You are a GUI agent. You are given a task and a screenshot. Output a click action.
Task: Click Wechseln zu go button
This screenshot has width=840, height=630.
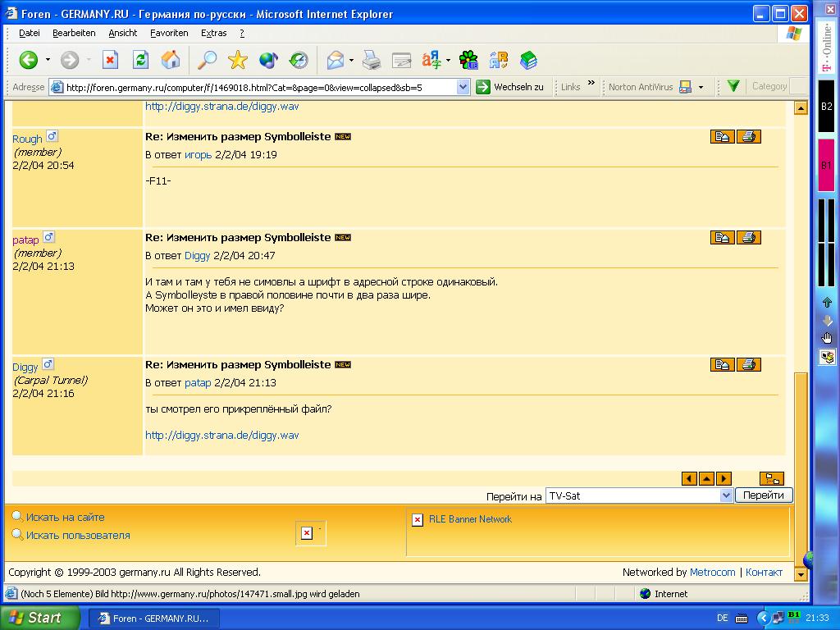[510, 87]
